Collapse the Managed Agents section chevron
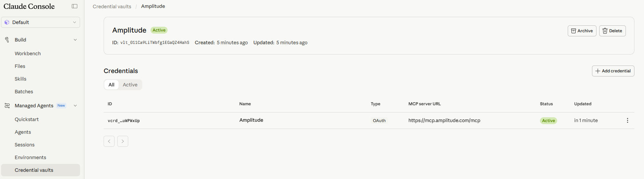The image size is (644, 179). coord(75,106)
